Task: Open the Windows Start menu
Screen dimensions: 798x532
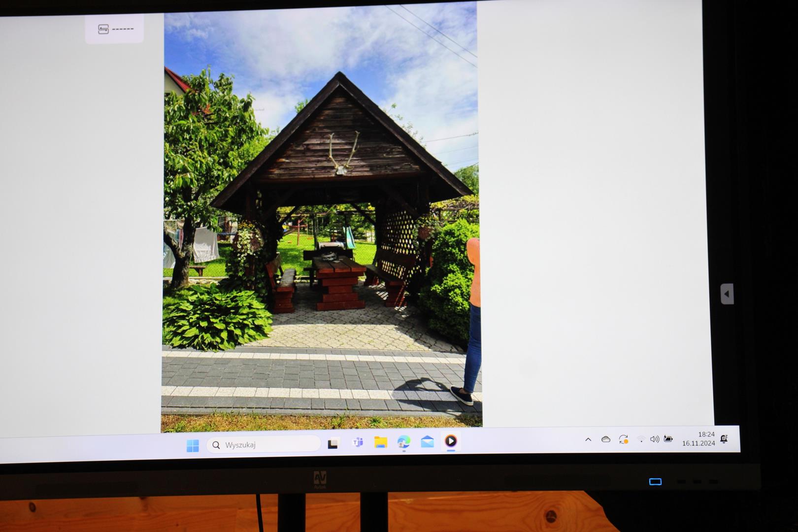Action: click(x=193, y=445)
